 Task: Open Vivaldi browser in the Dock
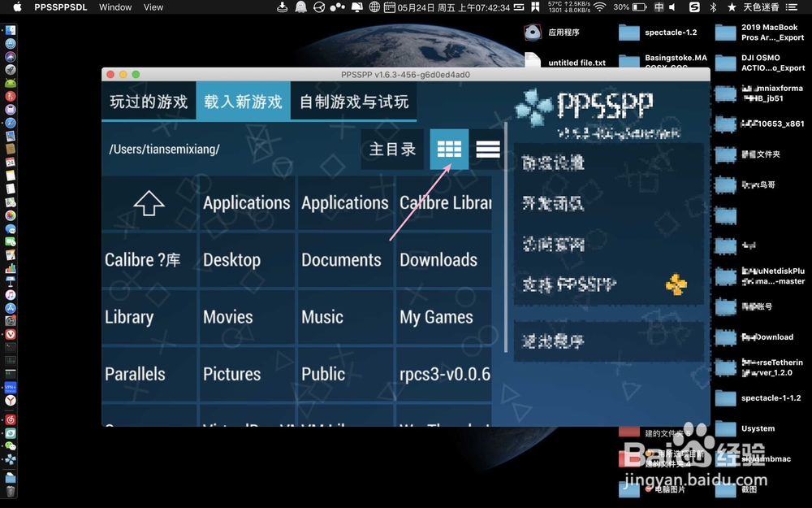tap(11, 334)
